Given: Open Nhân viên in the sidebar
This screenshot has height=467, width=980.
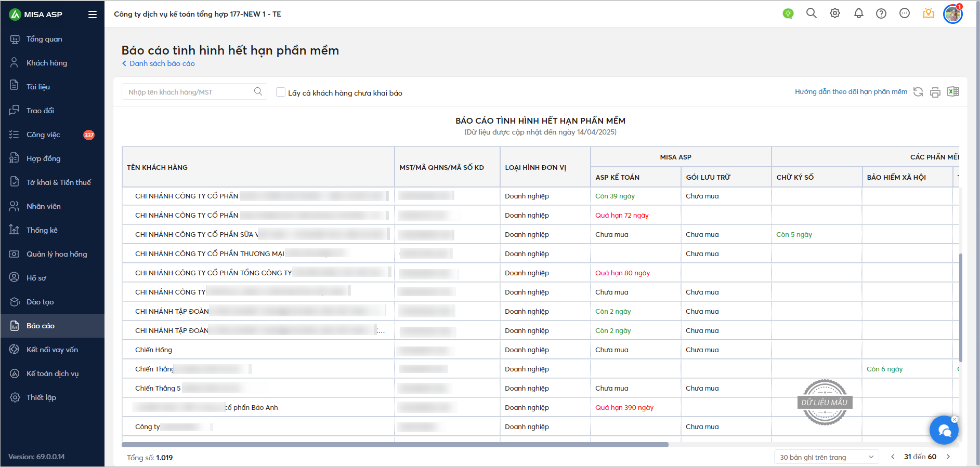Looking at the screenshot, I should click(52, 206).
